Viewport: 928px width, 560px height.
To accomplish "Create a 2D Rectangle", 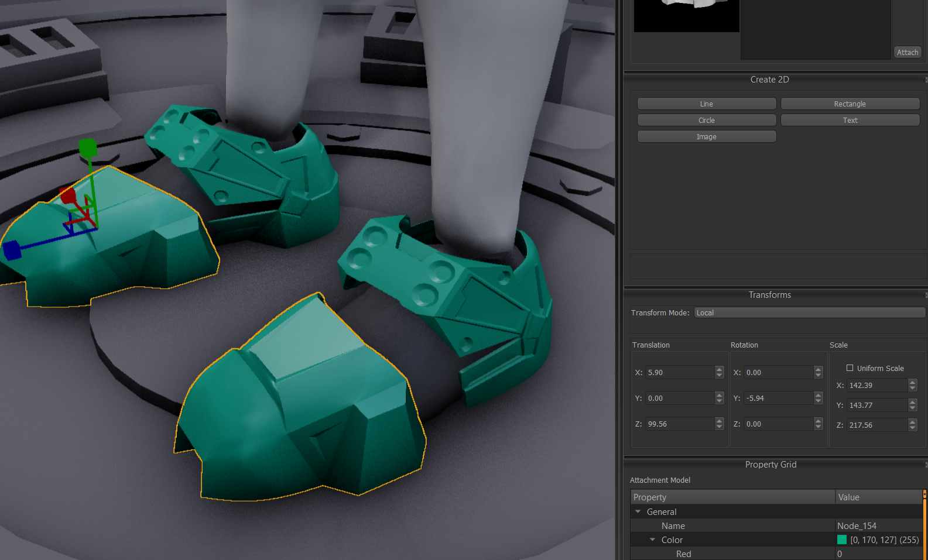I will (x=850, y=104).
